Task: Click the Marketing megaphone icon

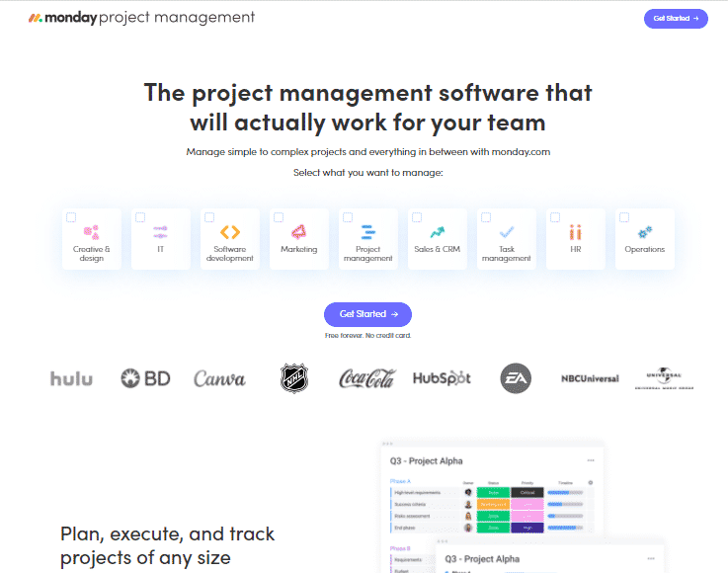Action: [298, 232]
